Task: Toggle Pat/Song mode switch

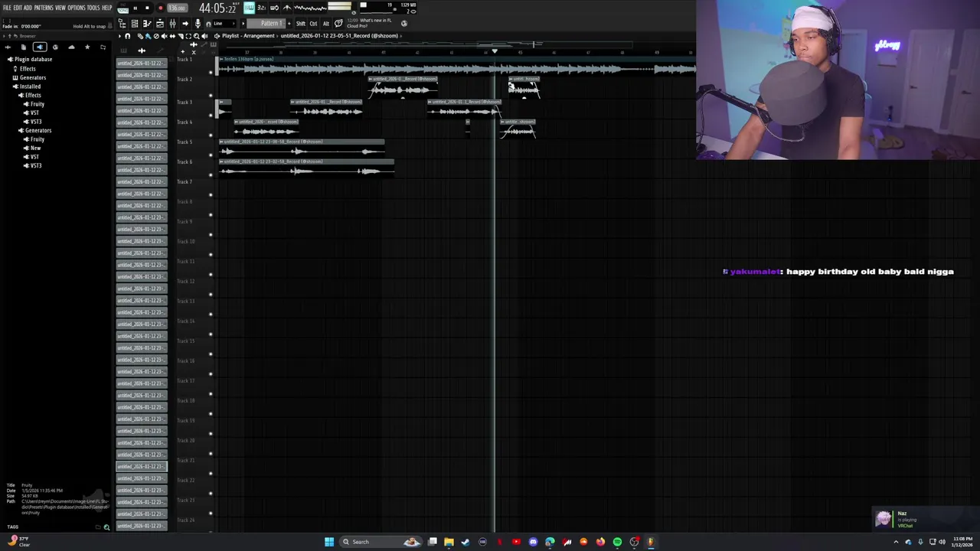Action: pyautogui.click(x=123, y=9)
